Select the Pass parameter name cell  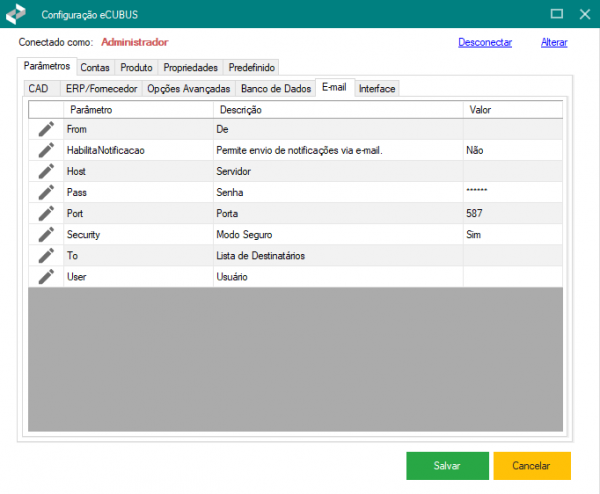(138, 192)
